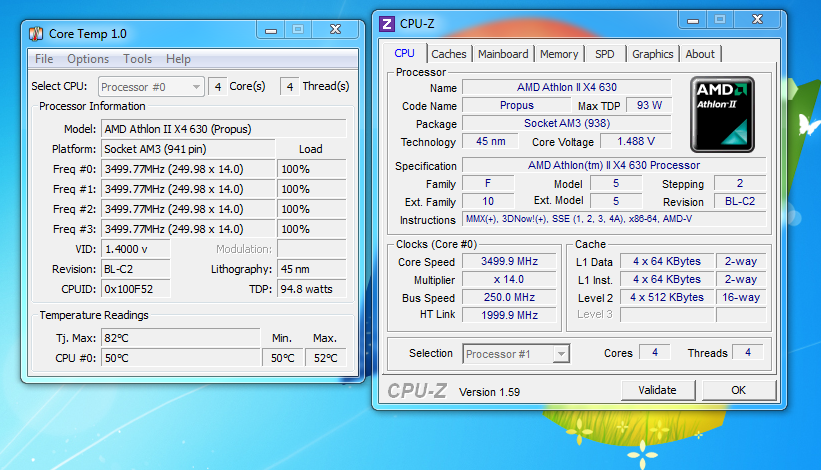Click the Package Socket AM3 (938) field
This screenshot has height=470, width=821.
click(567, 123)
